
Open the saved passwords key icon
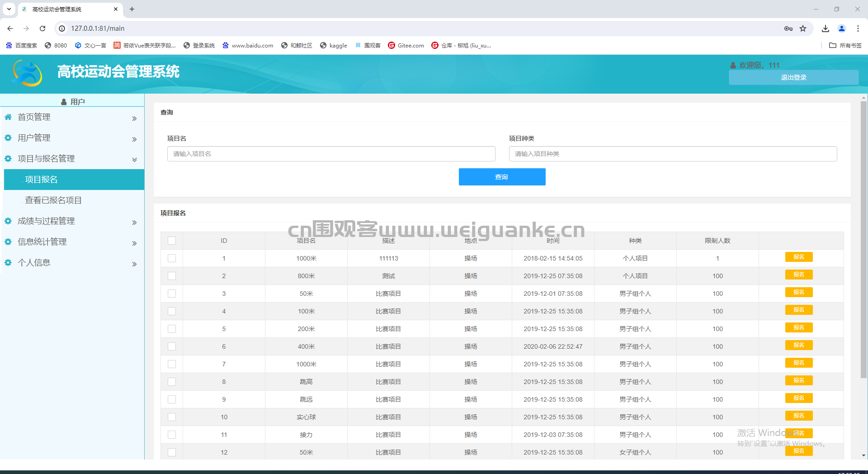click(788, 28)
